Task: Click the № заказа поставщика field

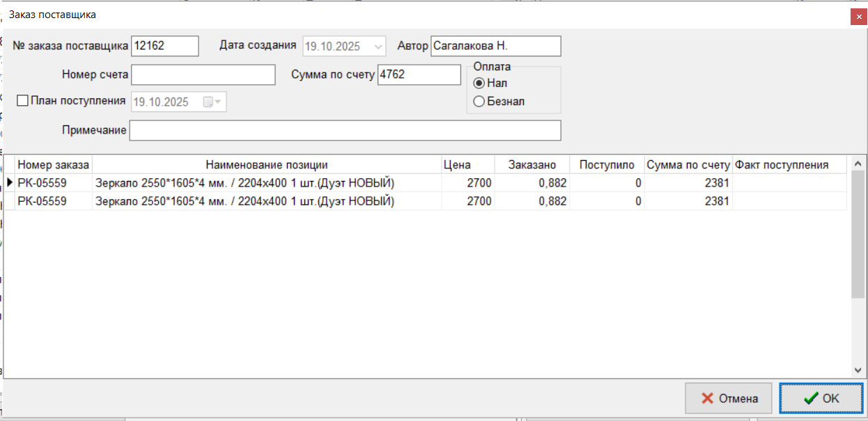Action: pyautogui.click(x=165, y=46)
